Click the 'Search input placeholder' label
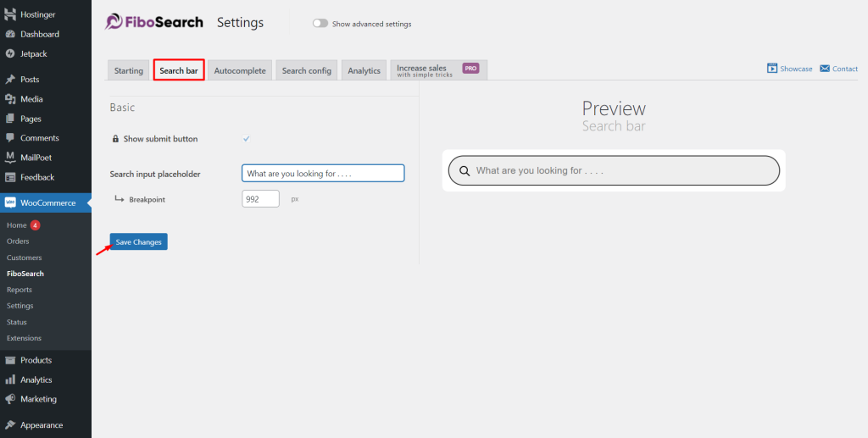The width and height of the screenshot is (868, 438). (x=155, y=175)
